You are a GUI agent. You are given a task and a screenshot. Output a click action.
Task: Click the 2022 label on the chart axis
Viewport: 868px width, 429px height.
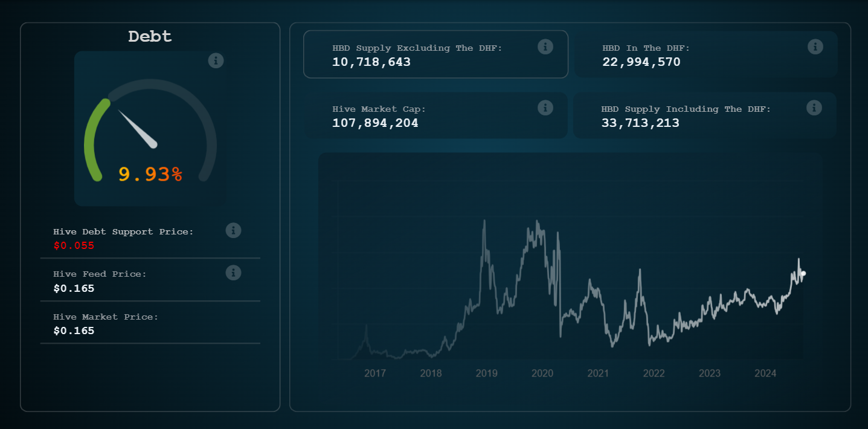[x=654, y=373]
